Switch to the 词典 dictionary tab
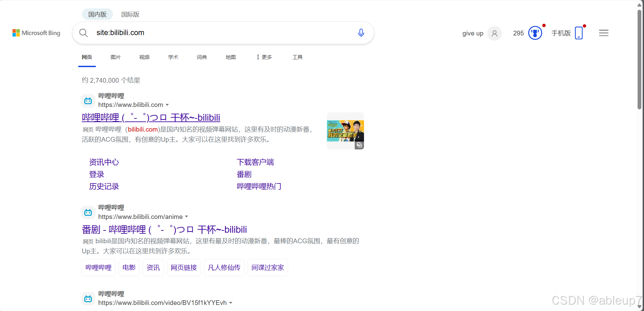Screen dimensions: 644x311 pyautogui.click(x=202, y=57)
